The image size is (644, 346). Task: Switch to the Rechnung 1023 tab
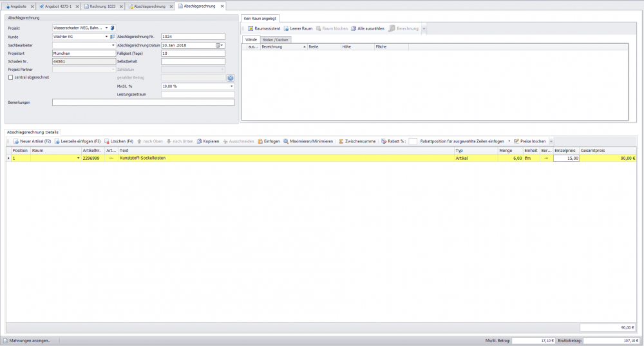pos(103,6)
